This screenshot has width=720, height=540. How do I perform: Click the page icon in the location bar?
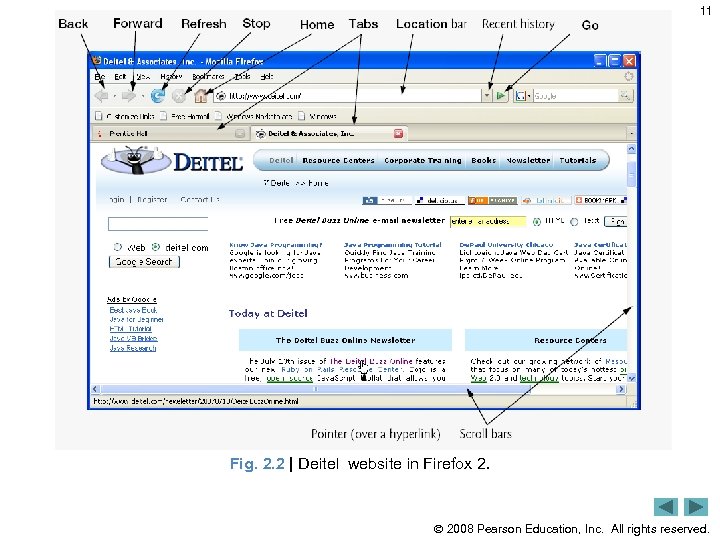(221, 96)
